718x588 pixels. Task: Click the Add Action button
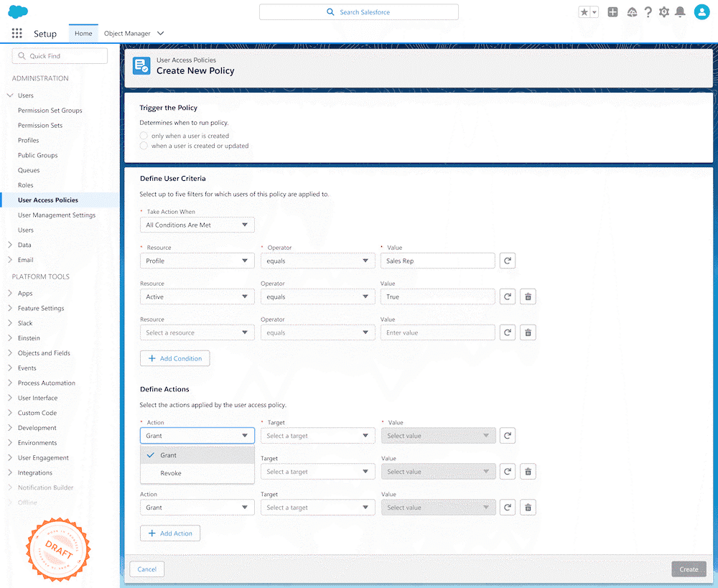170,533
